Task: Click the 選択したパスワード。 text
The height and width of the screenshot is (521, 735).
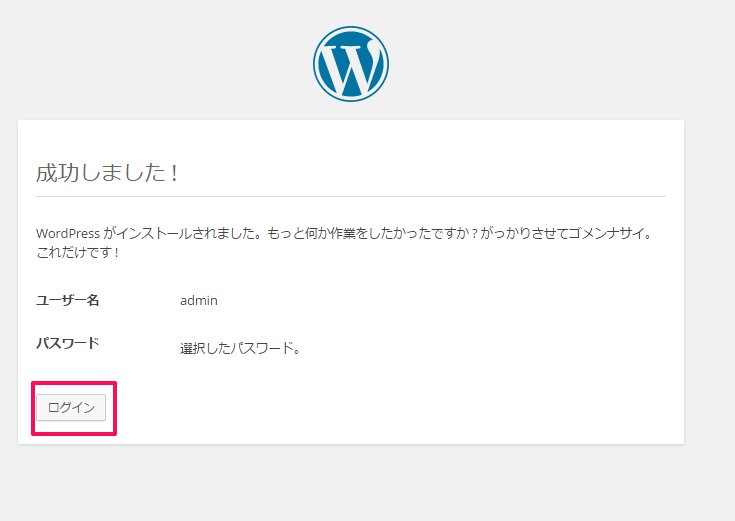Action: [240, 348]
